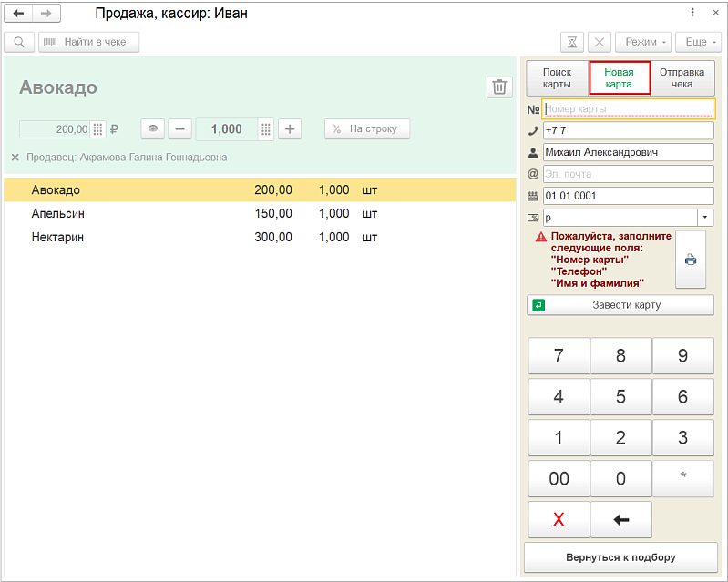Click the printer icon button

[x=691, y=260]
